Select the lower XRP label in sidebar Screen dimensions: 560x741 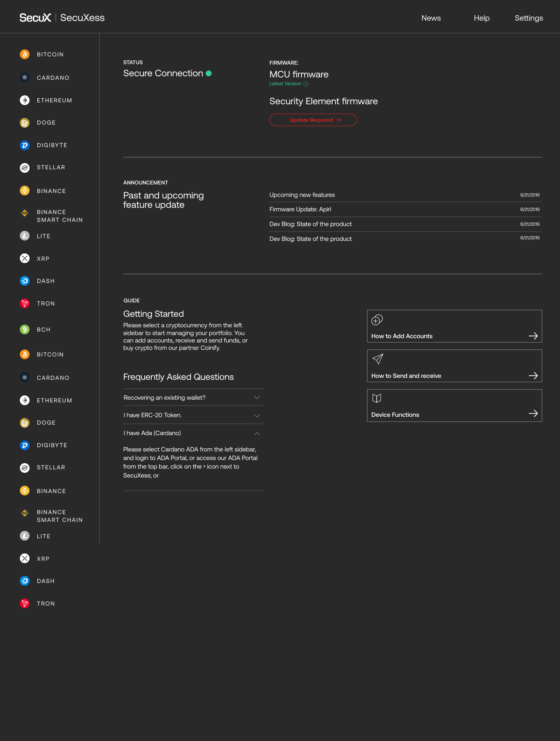43,559
